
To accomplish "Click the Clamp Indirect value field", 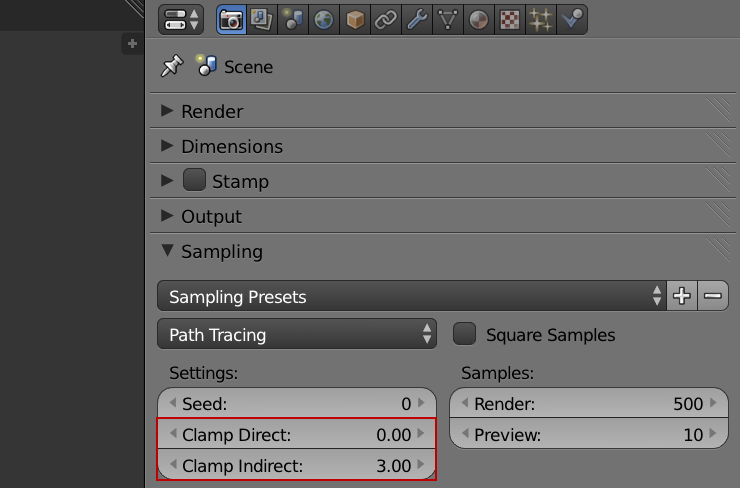I will tap(297, 465).
